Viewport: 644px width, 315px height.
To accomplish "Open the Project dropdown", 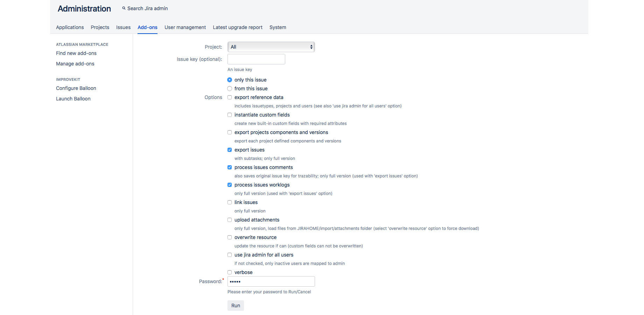I will (271, 47).
